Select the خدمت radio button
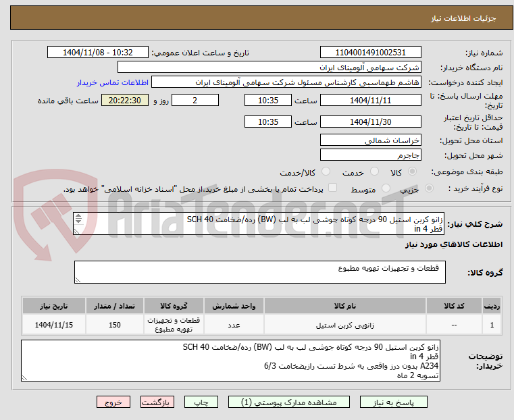 click(x=374, y=172)
